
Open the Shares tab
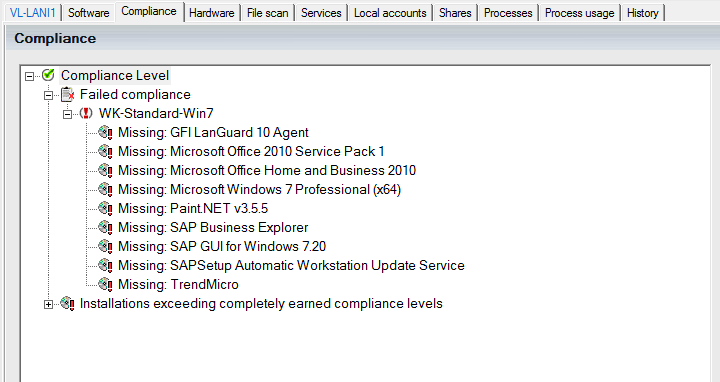tap(455, 13)
